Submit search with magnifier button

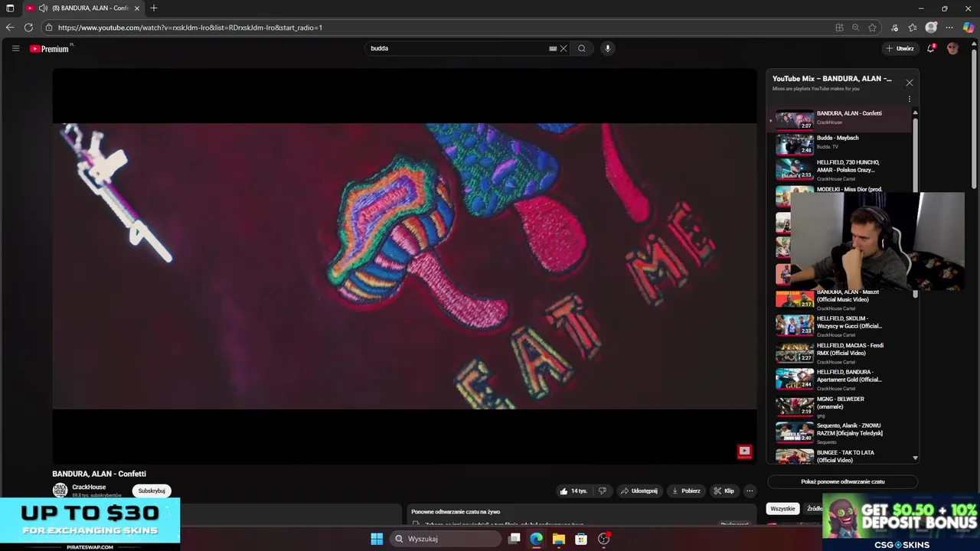pos(582,48)
